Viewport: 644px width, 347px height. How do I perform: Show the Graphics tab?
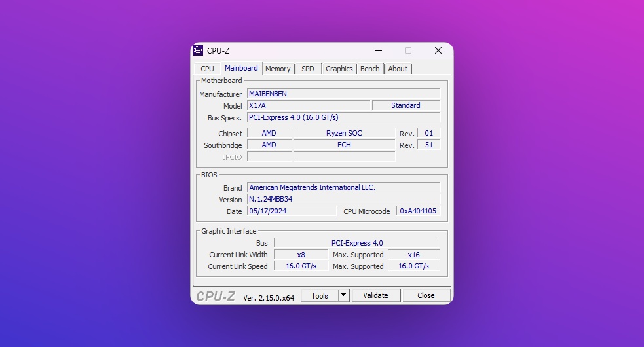(339, 69)
